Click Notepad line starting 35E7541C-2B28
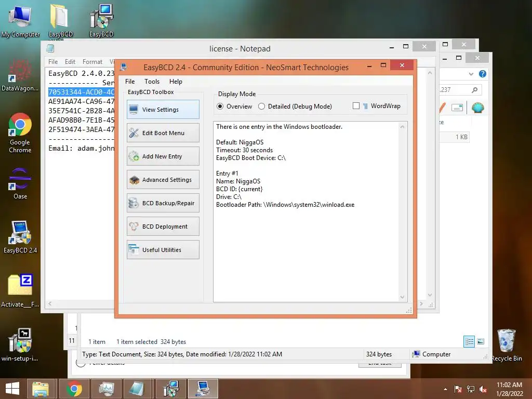Viewport: 532px width, 399px height. click(x=81, y=111)
